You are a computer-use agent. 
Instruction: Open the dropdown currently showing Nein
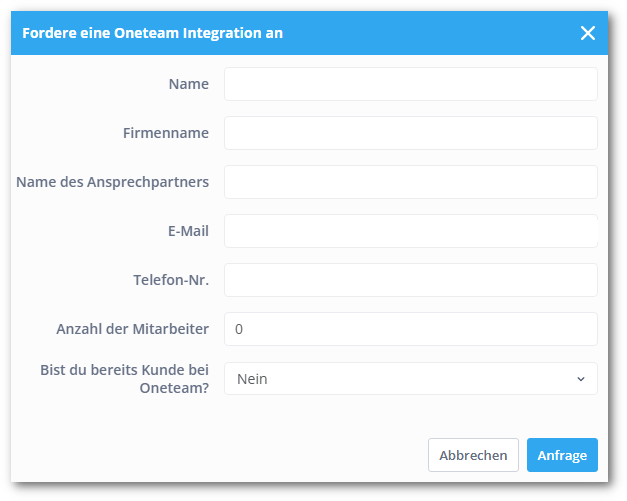pyautogui.click(x=410, y=379)
